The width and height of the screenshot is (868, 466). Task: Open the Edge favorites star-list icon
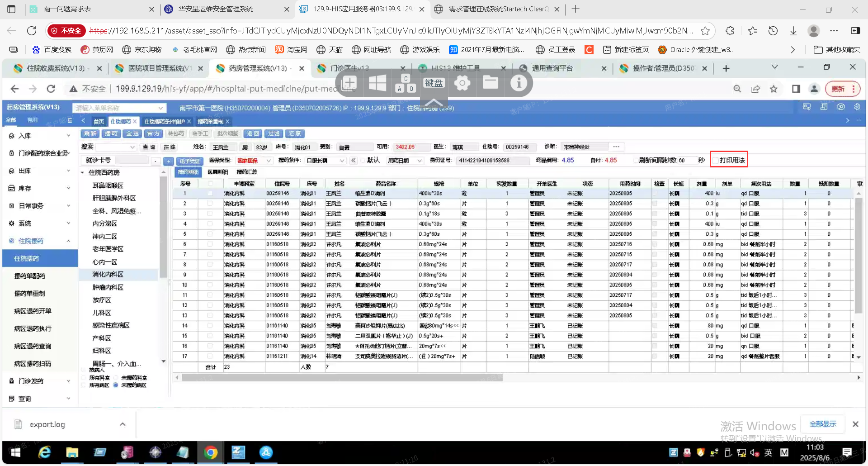click(752, 31)
